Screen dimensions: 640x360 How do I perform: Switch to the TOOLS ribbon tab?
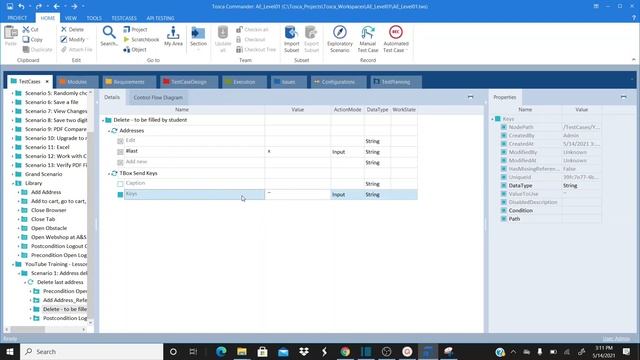pos(94,18)
